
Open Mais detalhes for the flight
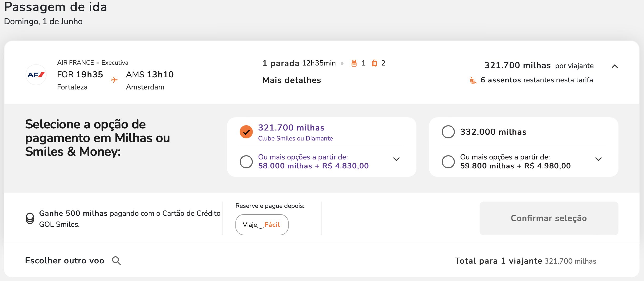[x=292, y=80]
